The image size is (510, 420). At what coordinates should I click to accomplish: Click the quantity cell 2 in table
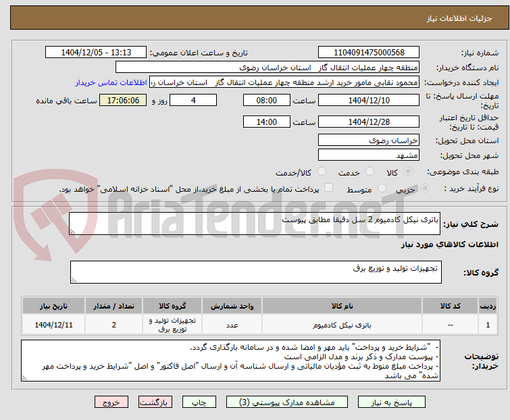click(114, 324)
